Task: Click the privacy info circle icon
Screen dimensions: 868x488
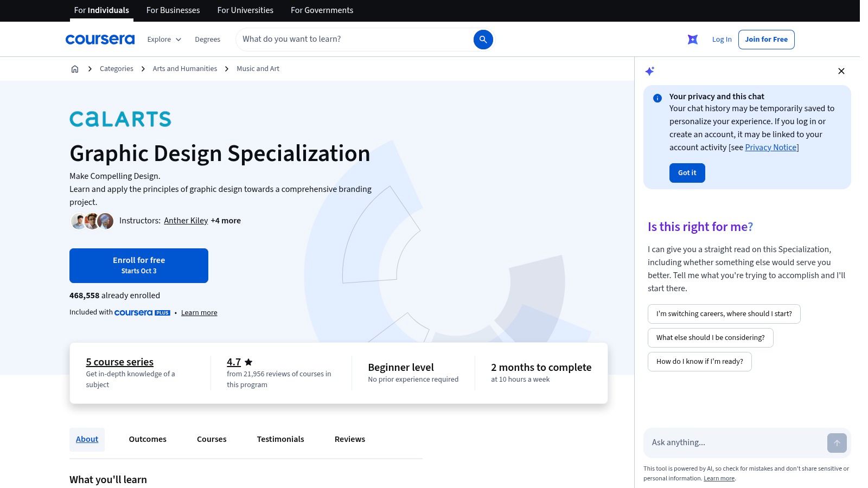Action: point(658,98)
